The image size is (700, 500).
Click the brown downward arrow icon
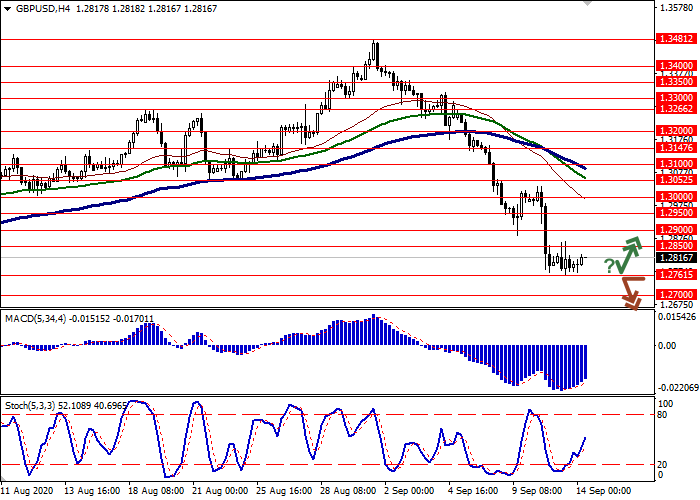(x=630, y=292)
